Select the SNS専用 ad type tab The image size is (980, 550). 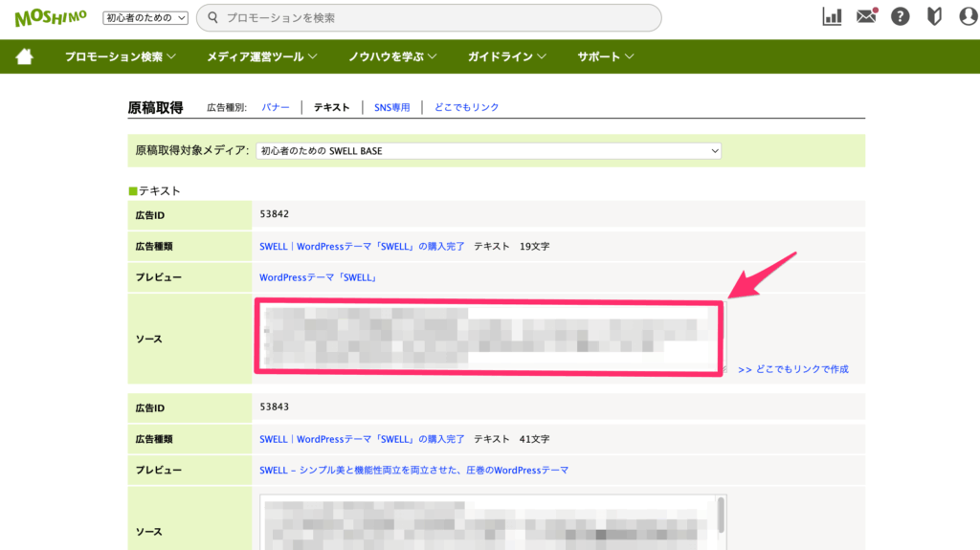click(391, 107)
